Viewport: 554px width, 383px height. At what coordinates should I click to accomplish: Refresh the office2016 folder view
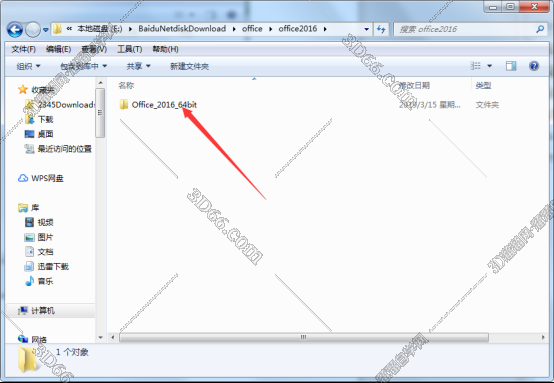click(x=381, y=29)
